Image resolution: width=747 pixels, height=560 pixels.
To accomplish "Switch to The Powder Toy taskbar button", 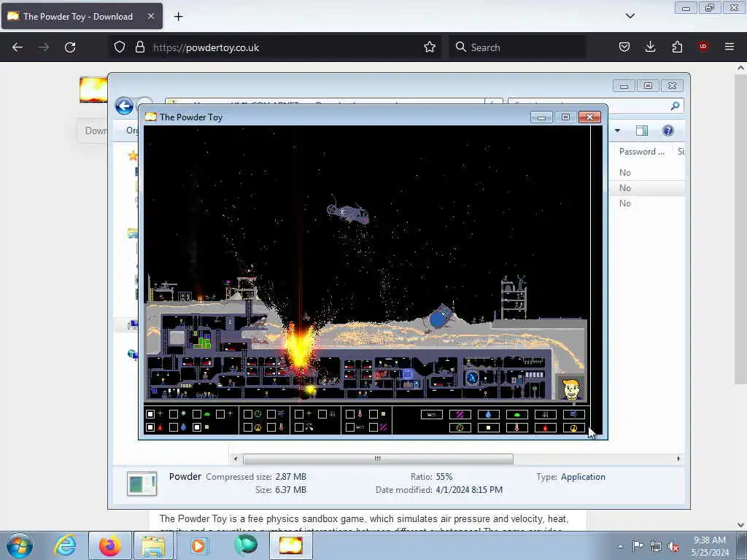I will (x=291, y=545).
